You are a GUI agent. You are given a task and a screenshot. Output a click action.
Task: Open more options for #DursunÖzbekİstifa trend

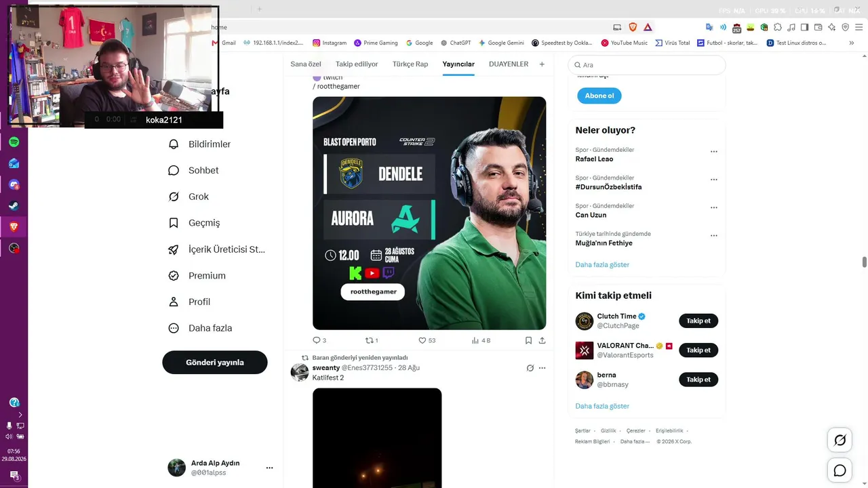713,180
